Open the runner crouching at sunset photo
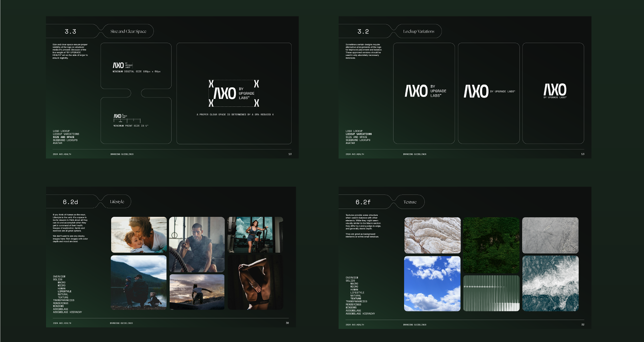The height and width of the screenshot is (342, 644). [x=197, y=292]
